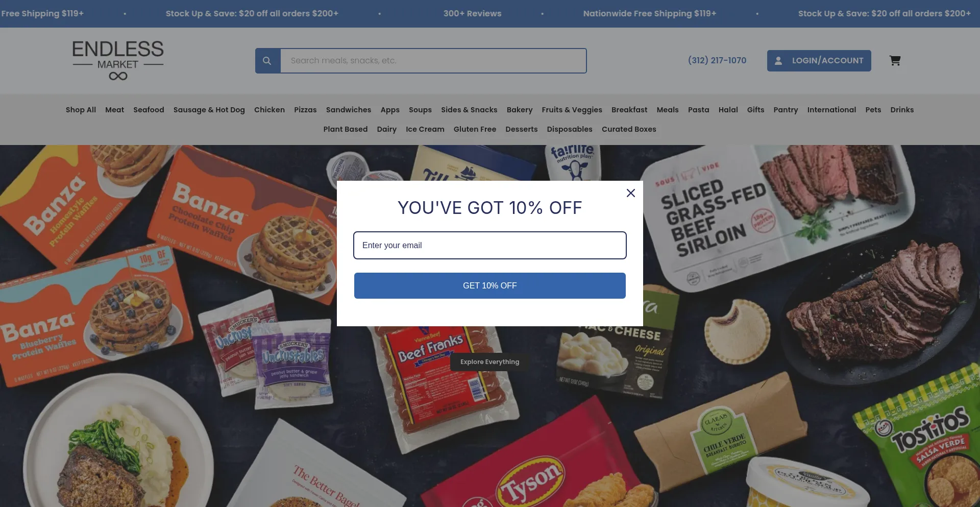Click the user icon in Login/Account
This screenshot has height=507, width=980.
pos(778,61)
